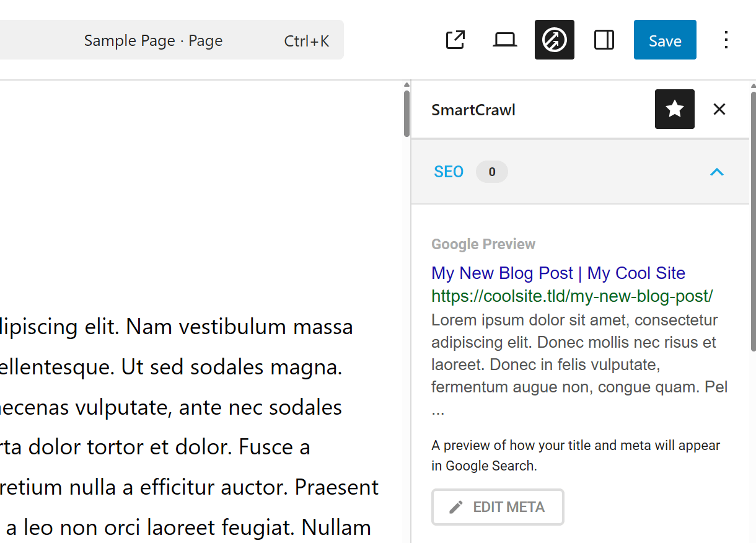Image resolution: width=756 pixels, height=543 pixels.
Task: Open the page in a new tab
Action: pyautogui.click(x=455, y=40)
